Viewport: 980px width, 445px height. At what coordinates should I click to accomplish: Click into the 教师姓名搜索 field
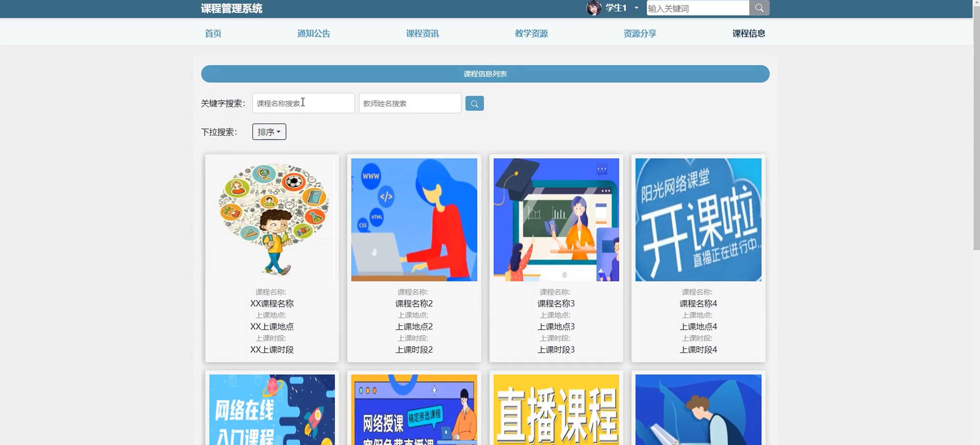(410, 103)
